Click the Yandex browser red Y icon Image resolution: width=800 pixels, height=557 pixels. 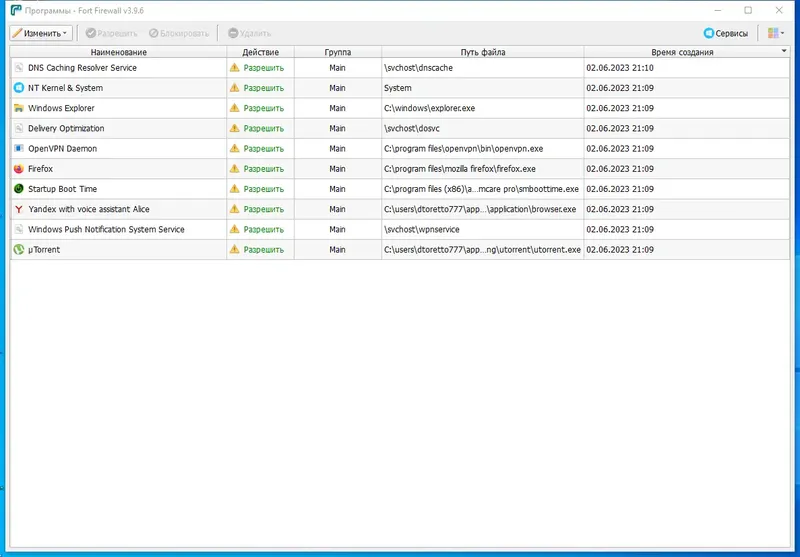[x=19, y=209]
